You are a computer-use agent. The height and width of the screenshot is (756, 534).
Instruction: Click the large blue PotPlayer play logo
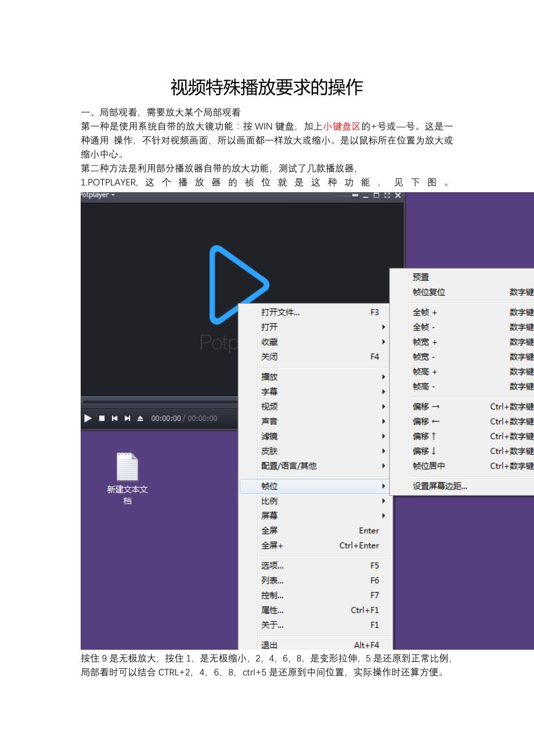[237, 284]
